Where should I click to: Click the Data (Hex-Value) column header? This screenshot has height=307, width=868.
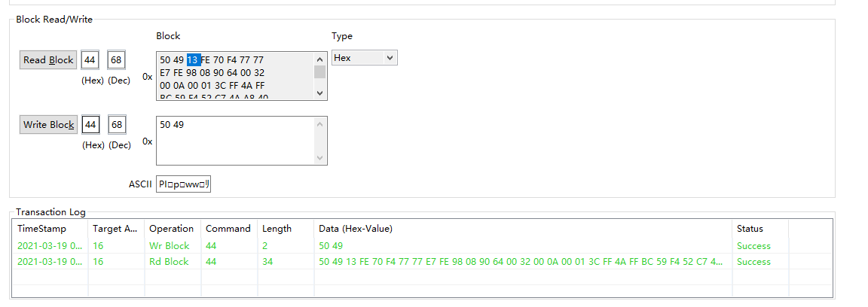tap(356, 229)
